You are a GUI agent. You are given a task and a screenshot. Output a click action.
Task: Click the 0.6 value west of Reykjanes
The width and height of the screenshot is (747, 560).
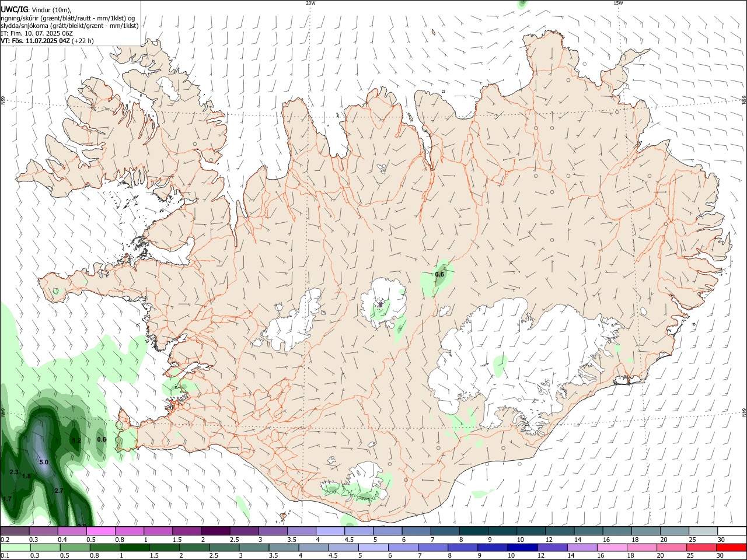click(102, 439)
